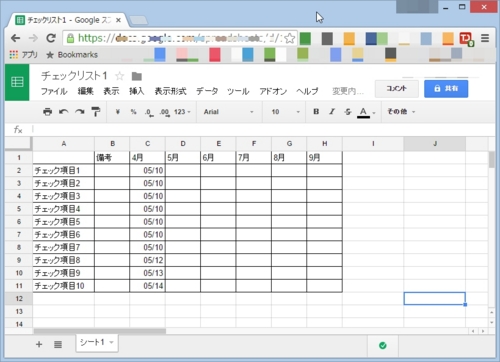Viewport: 500px width, 362px height.
Task: Go back in browser
Action: 15,38
